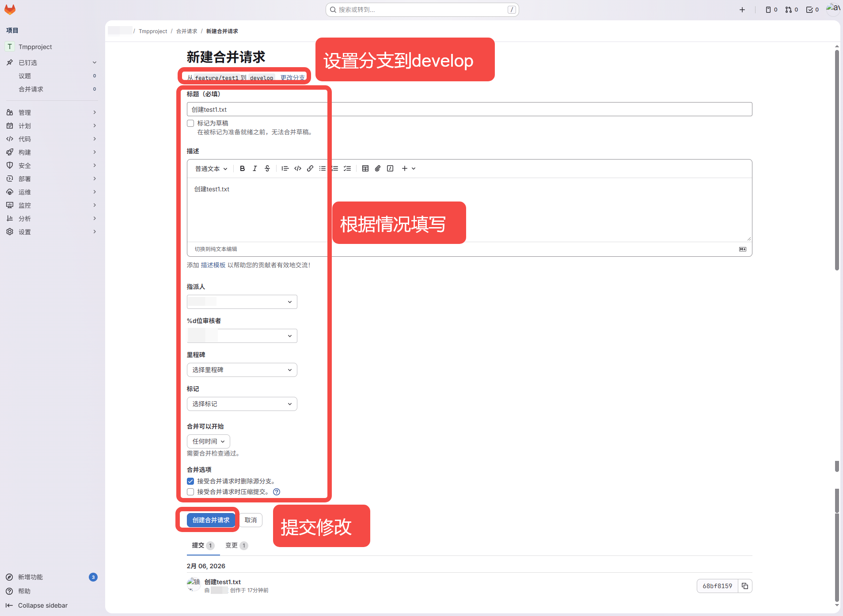Apply italic formatting in description editor

click(x=255, y=168)
